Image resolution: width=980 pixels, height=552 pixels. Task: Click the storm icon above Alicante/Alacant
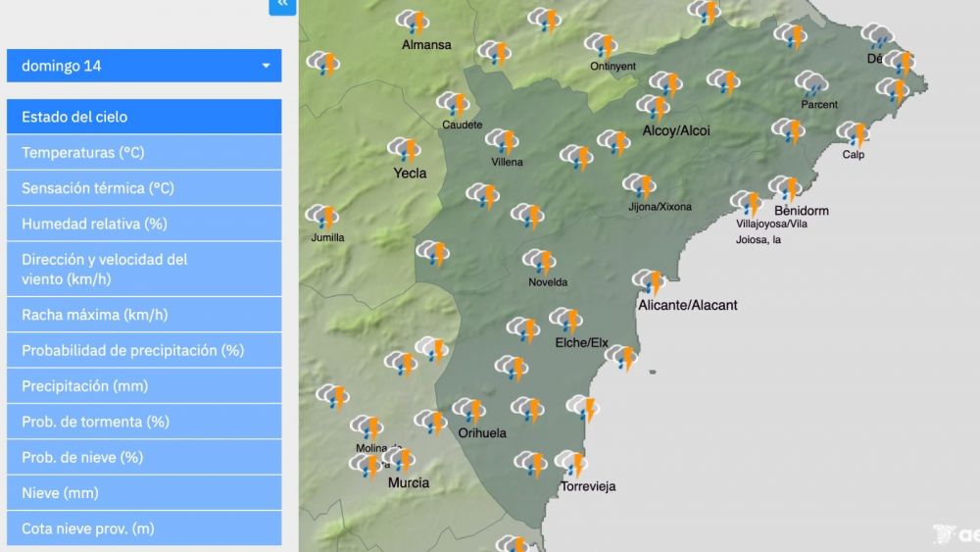coord(649,282)
